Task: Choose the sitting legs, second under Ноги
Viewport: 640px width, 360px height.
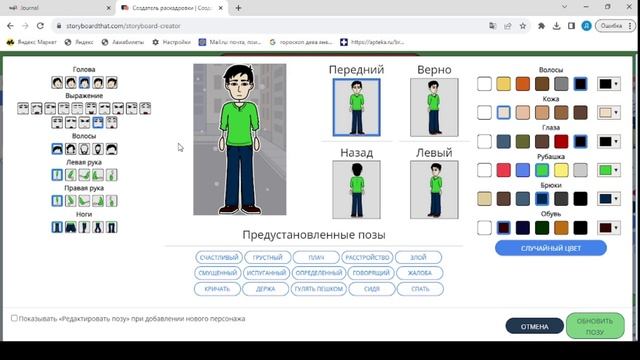Action: (x=71, y=227)
